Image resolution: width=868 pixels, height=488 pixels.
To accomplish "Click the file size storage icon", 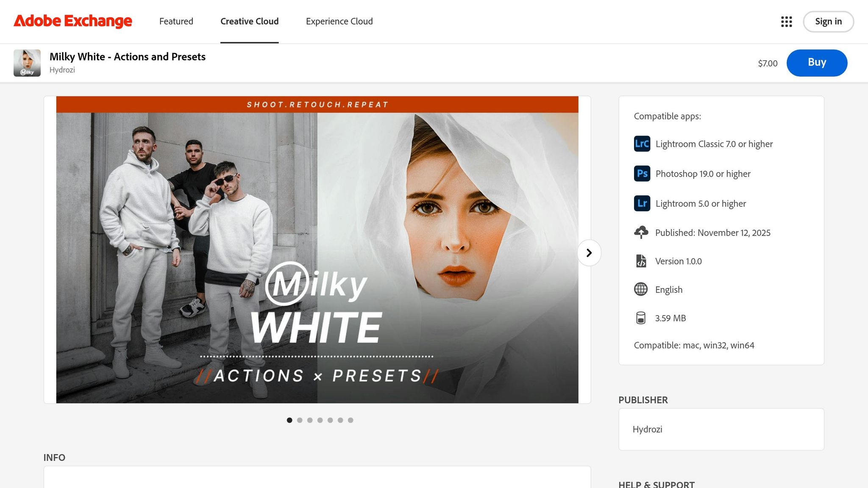I will point(641,318).
